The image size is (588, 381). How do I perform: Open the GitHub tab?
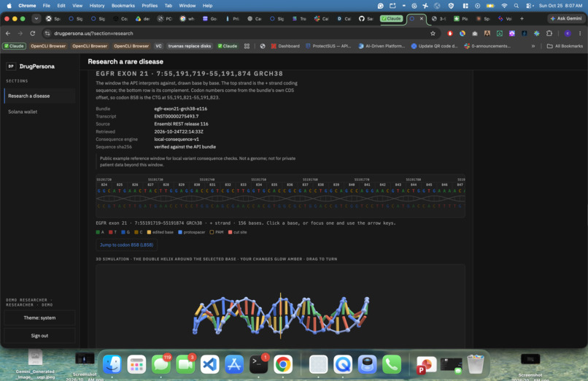click(365, 18)
